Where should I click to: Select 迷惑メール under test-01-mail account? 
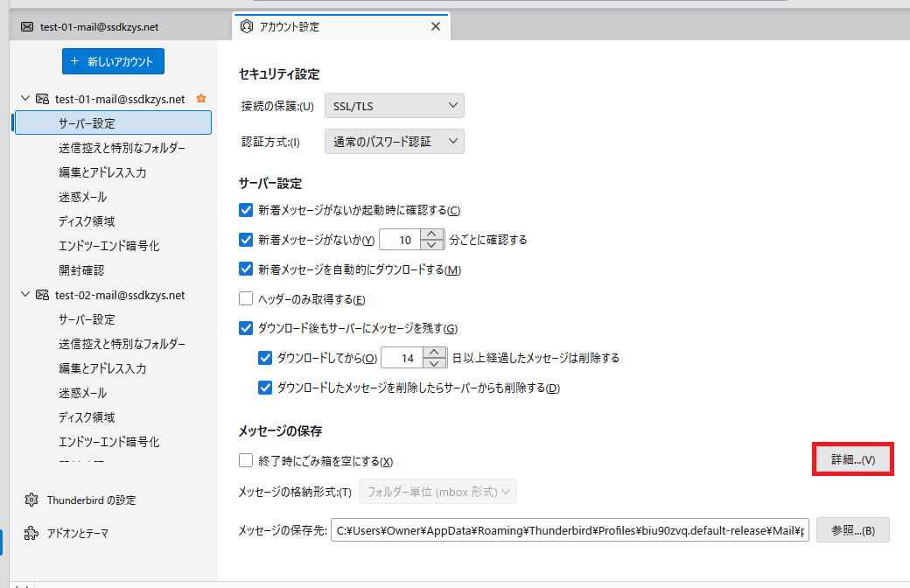(83, 197)
